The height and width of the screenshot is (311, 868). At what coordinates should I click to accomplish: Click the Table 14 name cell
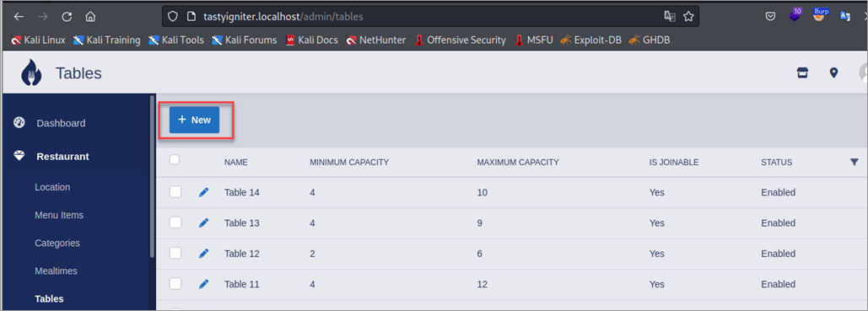tap(242, 192)
